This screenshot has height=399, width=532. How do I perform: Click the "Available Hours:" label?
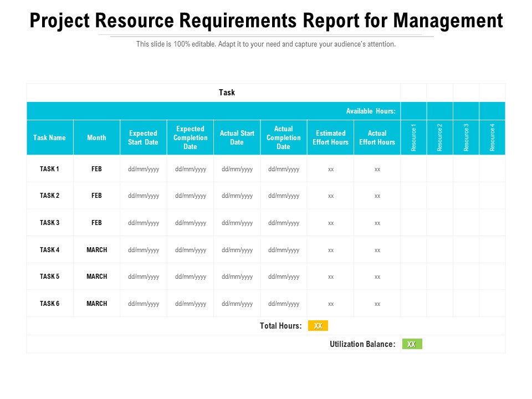[x=371, y=111]
